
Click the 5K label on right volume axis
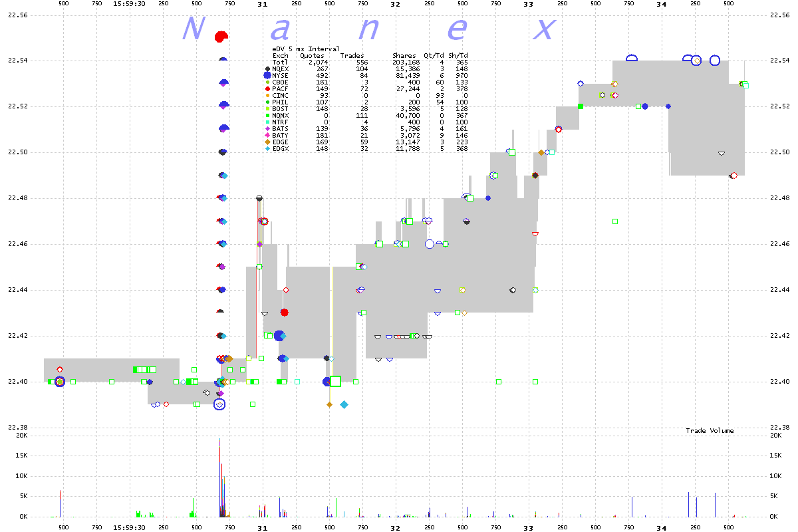tap(773, 497)
